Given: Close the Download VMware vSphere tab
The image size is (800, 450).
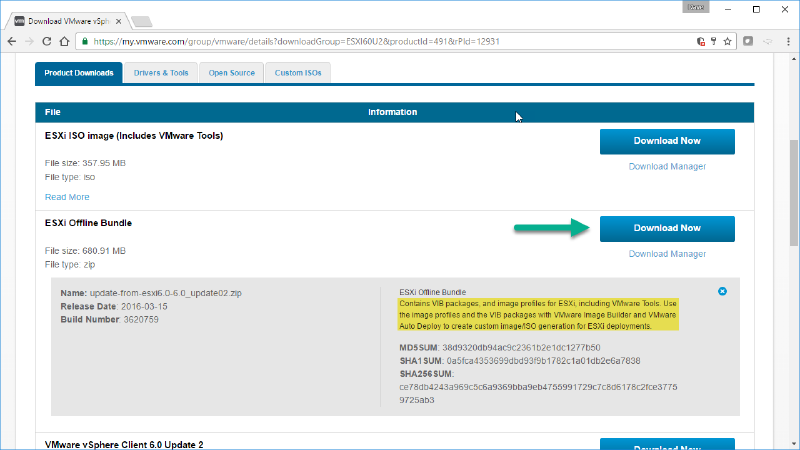Looking at the screenshot, I should pyautogui.click(x=118, y=21).
